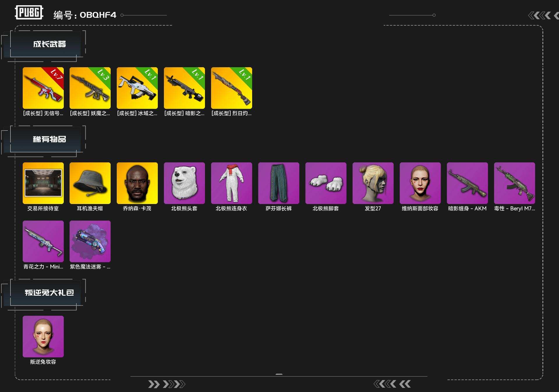Select the grey bucket hat with headset icon

[x=90, y=183]
